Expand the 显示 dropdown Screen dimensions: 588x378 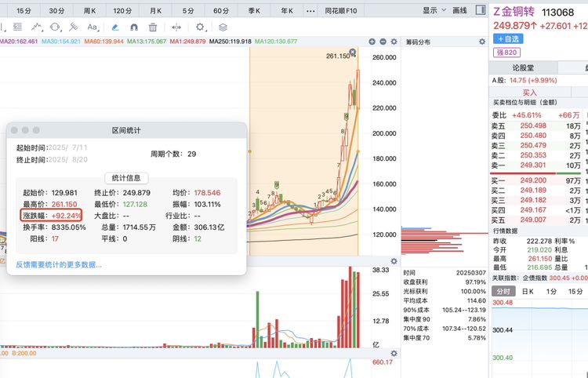(x=434, y=10)
